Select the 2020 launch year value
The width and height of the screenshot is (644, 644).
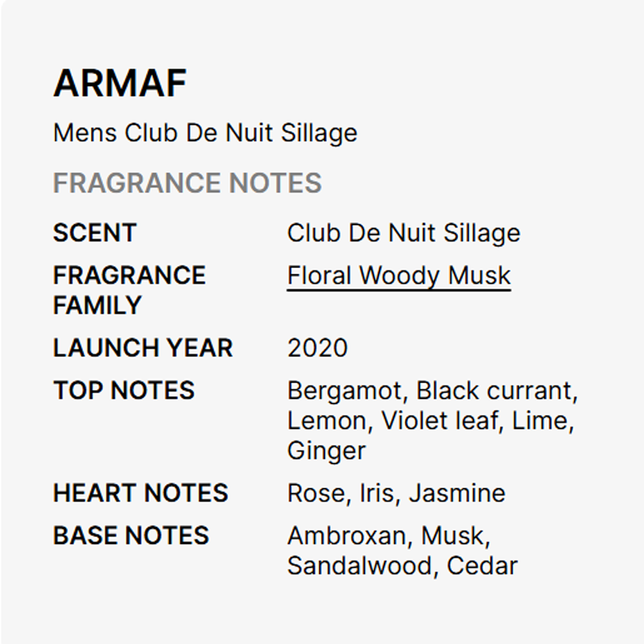pyautogui.click(x=317, y=349)
